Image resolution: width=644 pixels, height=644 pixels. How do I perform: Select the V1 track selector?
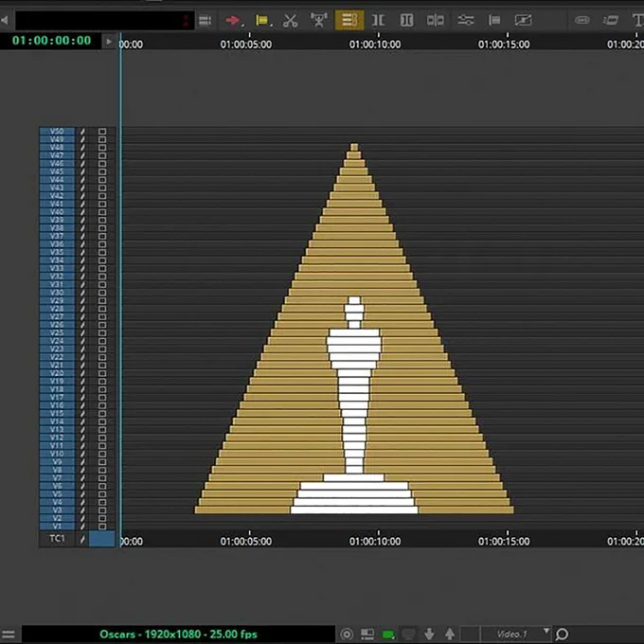click(x=57, y=527)
